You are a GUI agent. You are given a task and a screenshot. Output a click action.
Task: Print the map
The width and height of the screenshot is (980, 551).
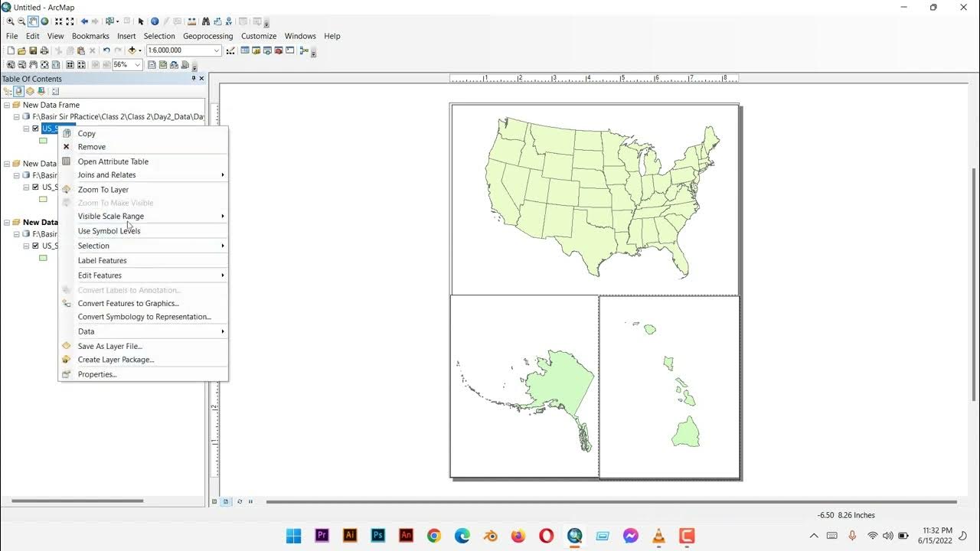tap(44, 51)
